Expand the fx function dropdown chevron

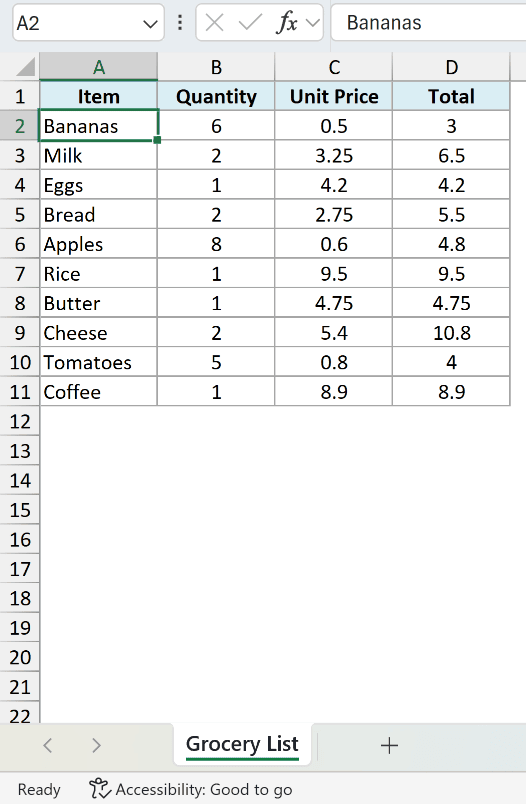(312, 23)
